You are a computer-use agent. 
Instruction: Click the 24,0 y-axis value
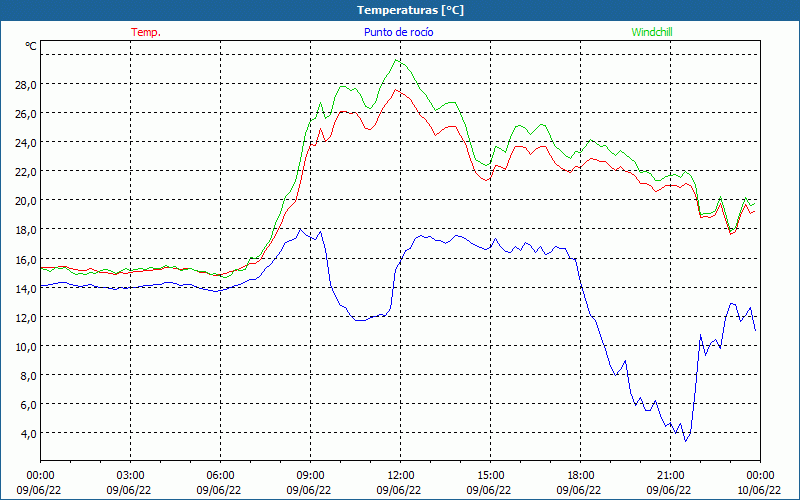[x=26, y=142]
